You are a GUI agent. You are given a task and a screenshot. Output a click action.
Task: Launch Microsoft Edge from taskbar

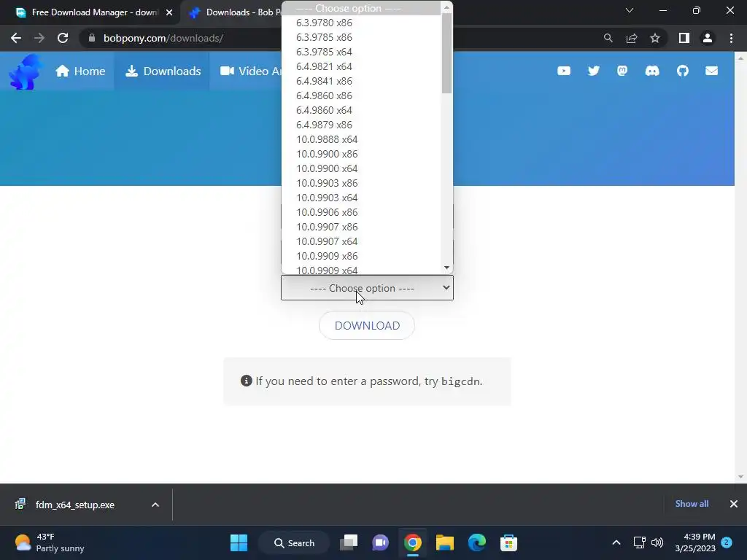tap(477, 542)
